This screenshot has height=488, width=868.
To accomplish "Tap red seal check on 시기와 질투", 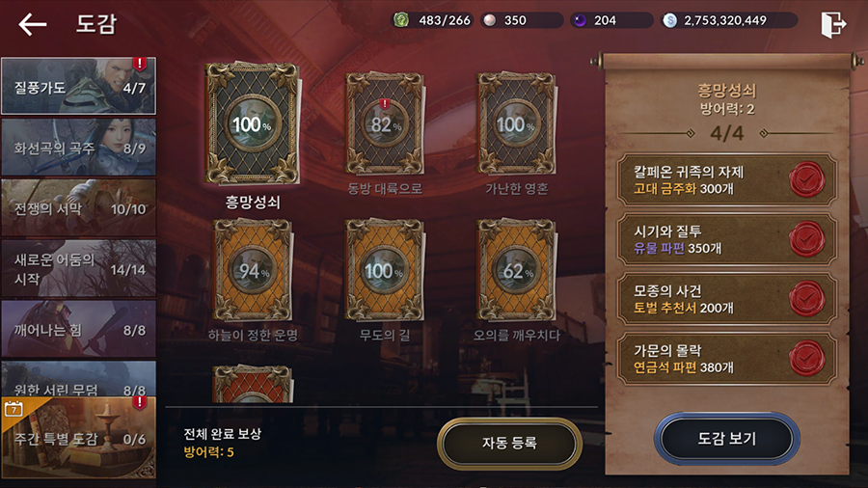I will [806, 239].
